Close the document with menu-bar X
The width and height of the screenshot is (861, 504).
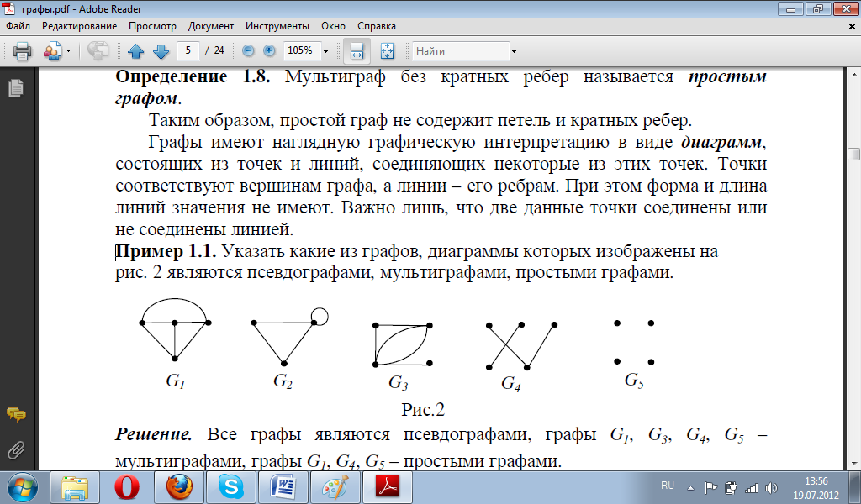pyautogui.click(x=852, y=26)
